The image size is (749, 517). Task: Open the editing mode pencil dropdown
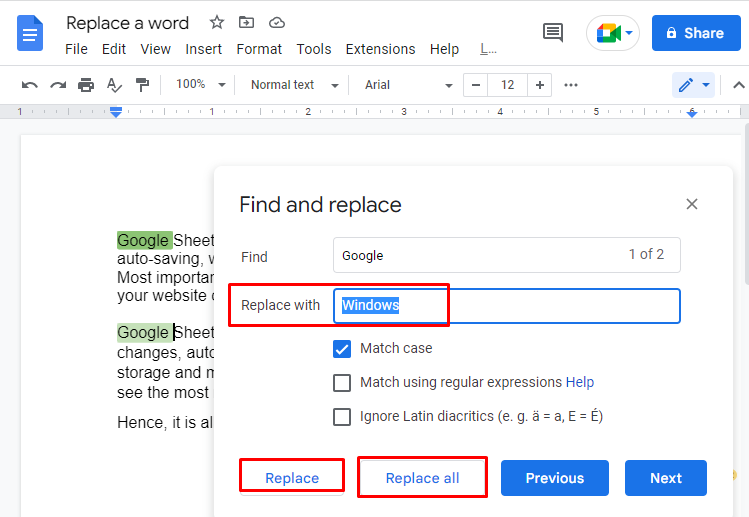tap(694, 85)
